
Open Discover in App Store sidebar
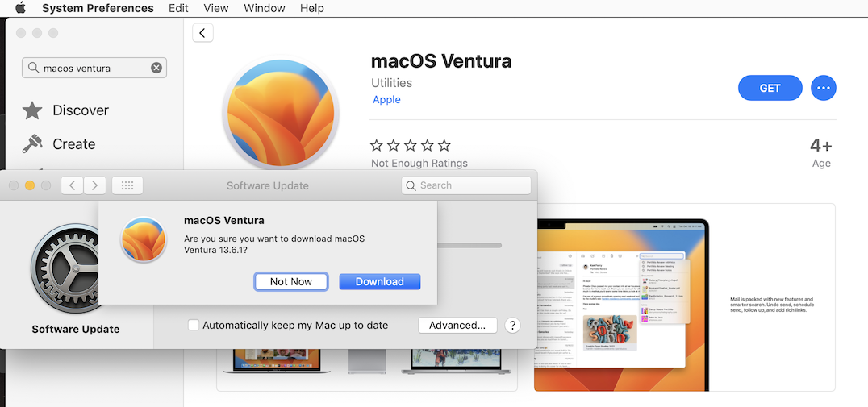(x=66, y=110)
